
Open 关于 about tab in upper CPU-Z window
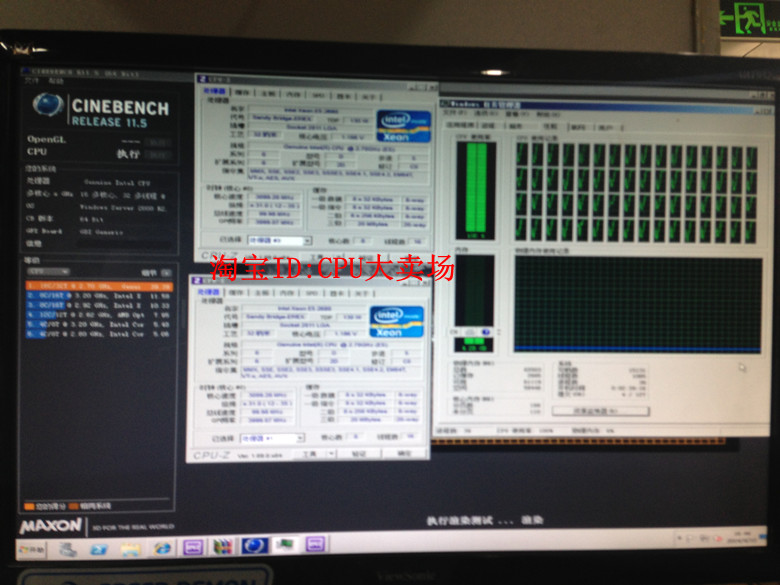(x=369, y=97)
